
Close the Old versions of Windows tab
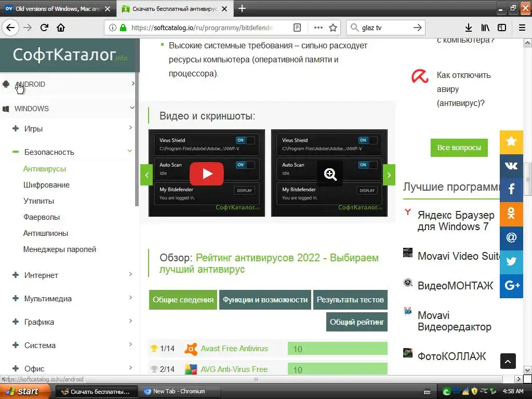[108, 9]
